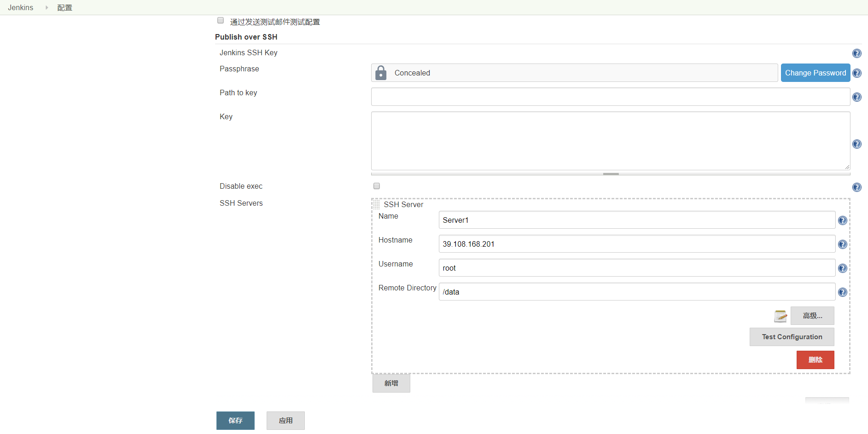Click the notepad icon beside 高级 button
868x434 pixels.
(x=781, y=316)
